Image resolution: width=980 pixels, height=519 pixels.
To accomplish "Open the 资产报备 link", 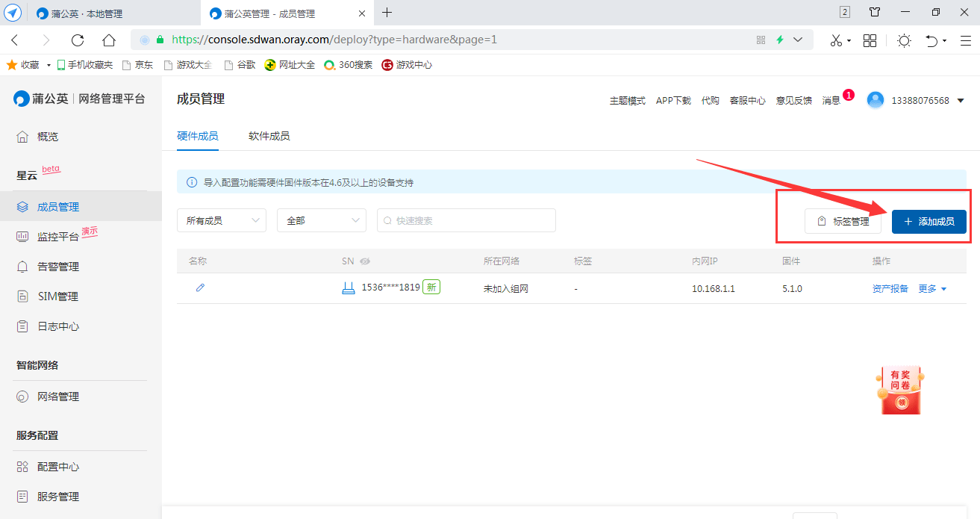I will (890, 289).
